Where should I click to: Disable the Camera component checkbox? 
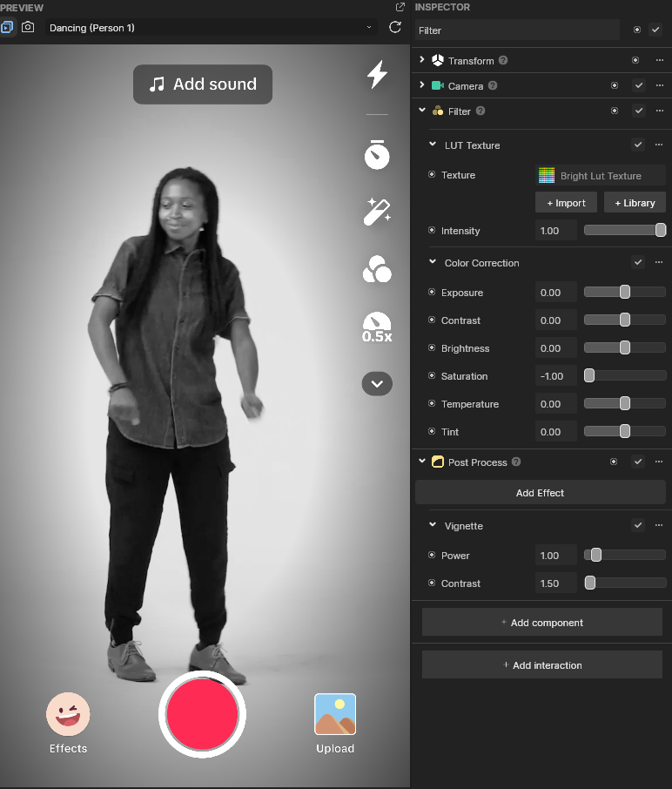click(x=639, y=85)
